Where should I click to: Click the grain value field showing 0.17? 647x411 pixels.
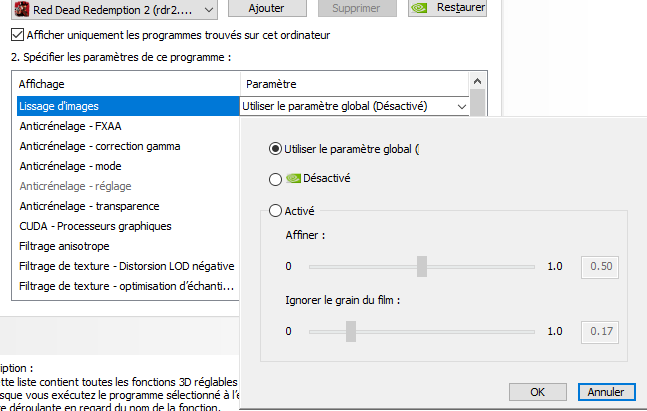click(600, 332)
